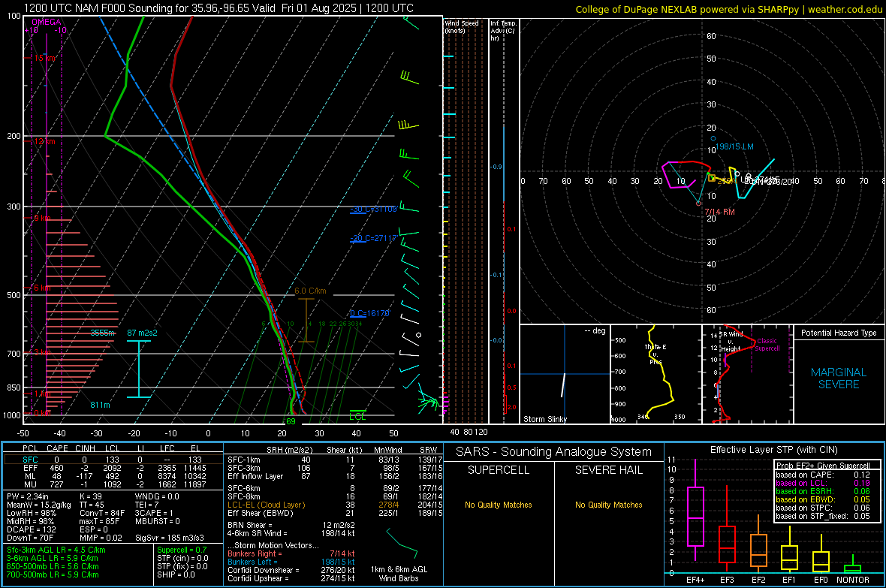The image size is (886, 588).
Task: Click the 'SHIP = 0.0' value
Action: tap(176, 574)
